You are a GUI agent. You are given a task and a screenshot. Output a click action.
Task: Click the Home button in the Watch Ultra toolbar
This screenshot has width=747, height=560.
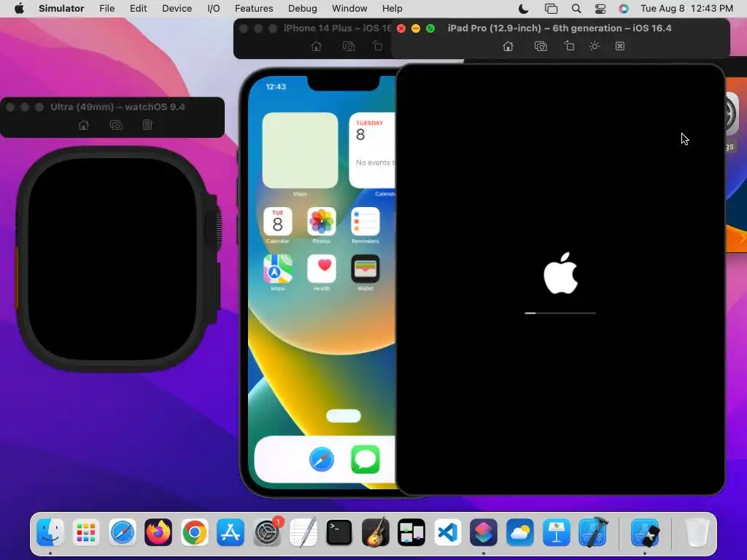(83, 125)
